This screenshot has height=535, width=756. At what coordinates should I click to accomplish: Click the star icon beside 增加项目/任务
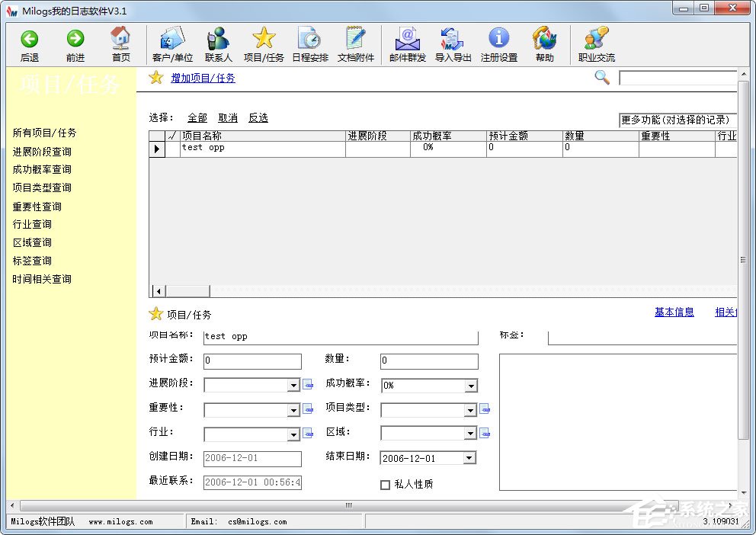click(x=155, y=77)
